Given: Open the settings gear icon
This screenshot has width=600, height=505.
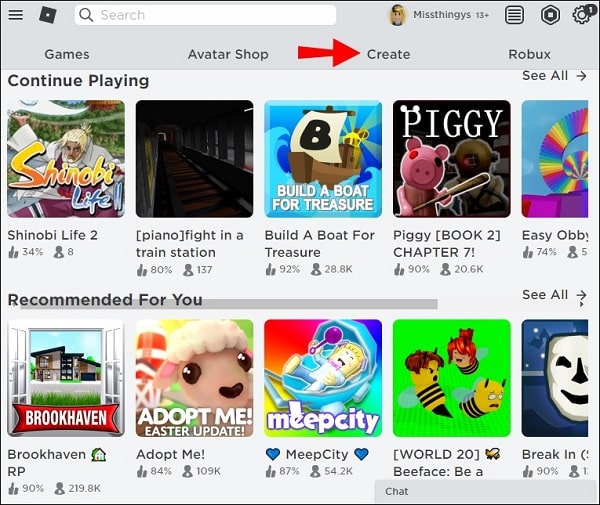Looking at the screenshot, I should (582, 15).
